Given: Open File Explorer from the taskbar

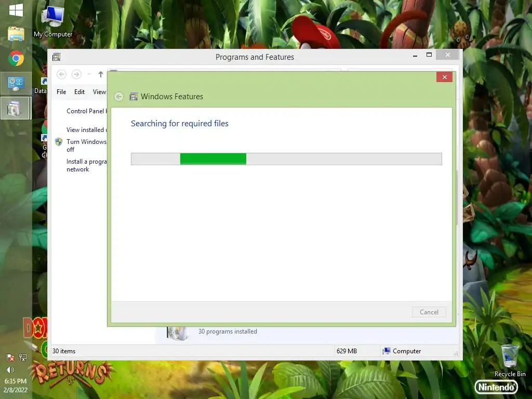Looking at the screenshot, I should (16, 34).
